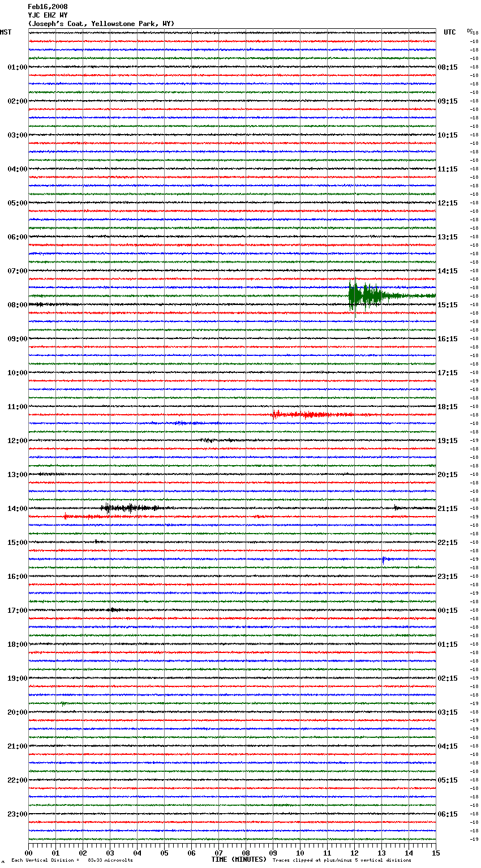The width and height of the screenshot is (481, 868).
Task: Select the 11:00 MST time label
Action: click(x=17, y=407)
